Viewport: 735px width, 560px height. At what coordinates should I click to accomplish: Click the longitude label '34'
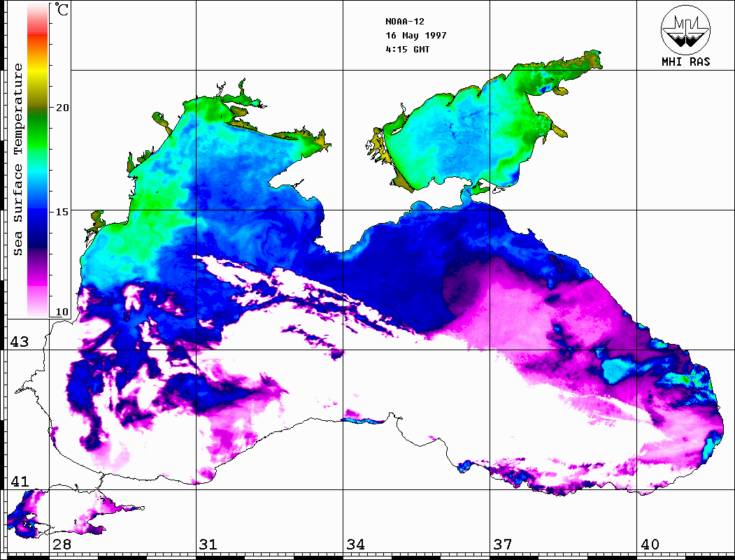pyautogui.click(x=355, y=544)
